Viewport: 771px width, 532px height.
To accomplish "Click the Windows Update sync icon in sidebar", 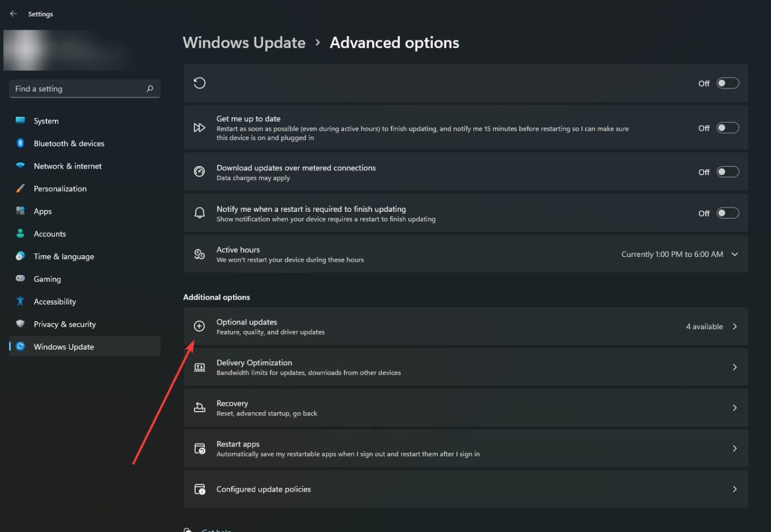I will (20, 346).
